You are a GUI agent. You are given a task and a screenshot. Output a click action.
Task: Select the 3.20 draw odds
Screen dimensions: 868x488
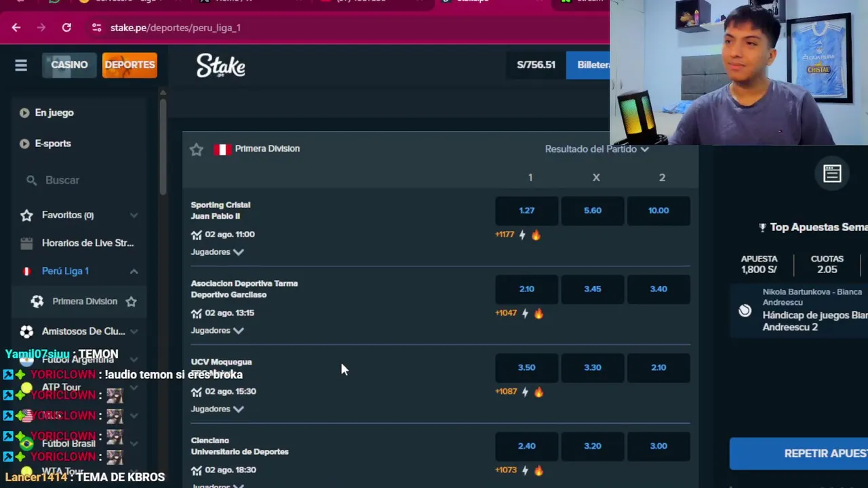[x=593, y=447]
